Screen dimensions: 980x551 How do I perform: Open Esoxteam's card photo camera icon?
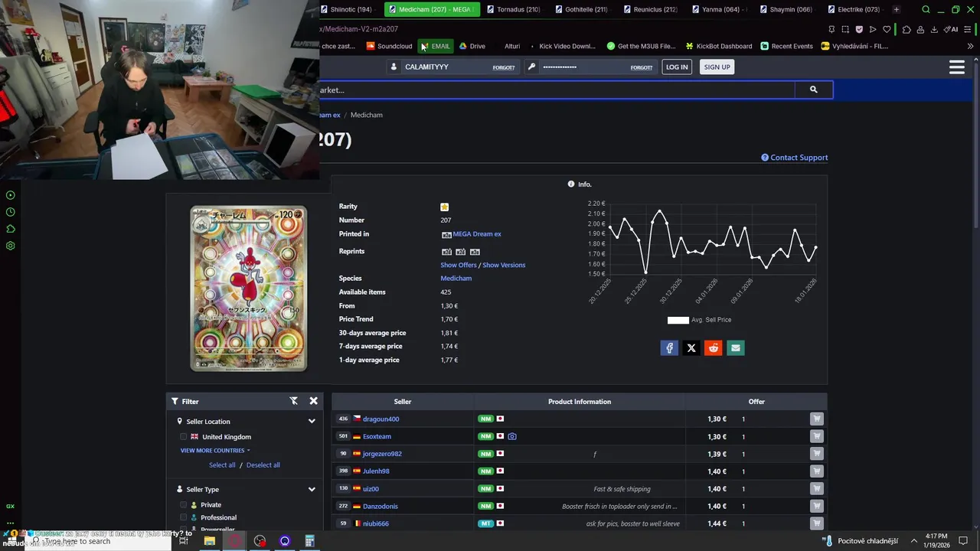(512, 436)
